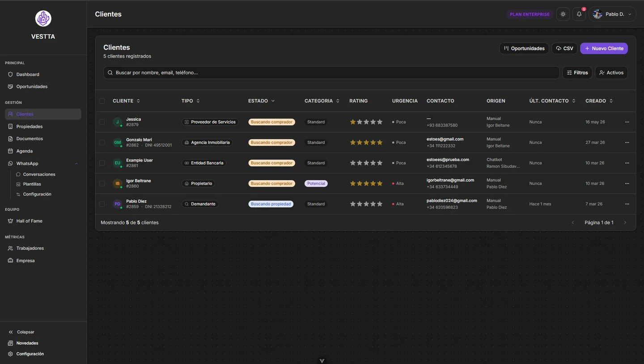Click Example User's first rating star

click(353, 163)
